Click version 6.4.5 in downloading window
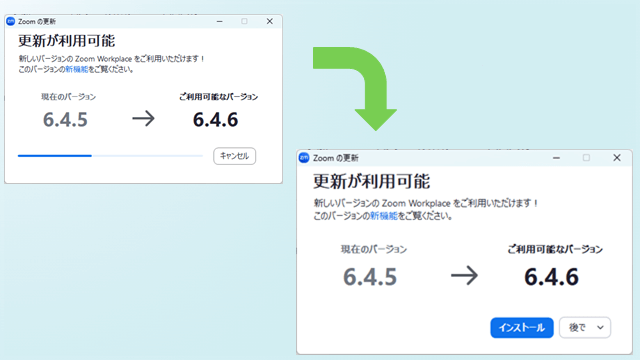Image resolution: width=640 pixels, height=360 pixels. pos(65,120)
